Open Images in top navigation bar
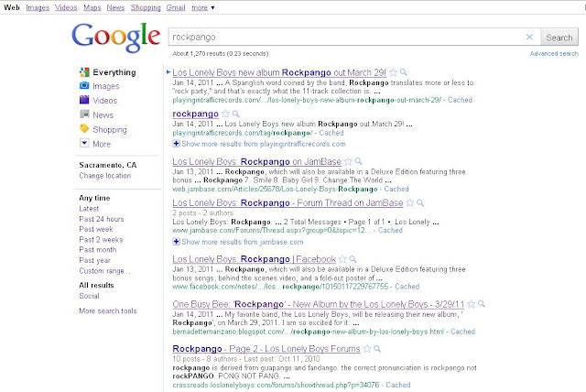The width and height of the screenshot is (586, 392). [38, 7]
